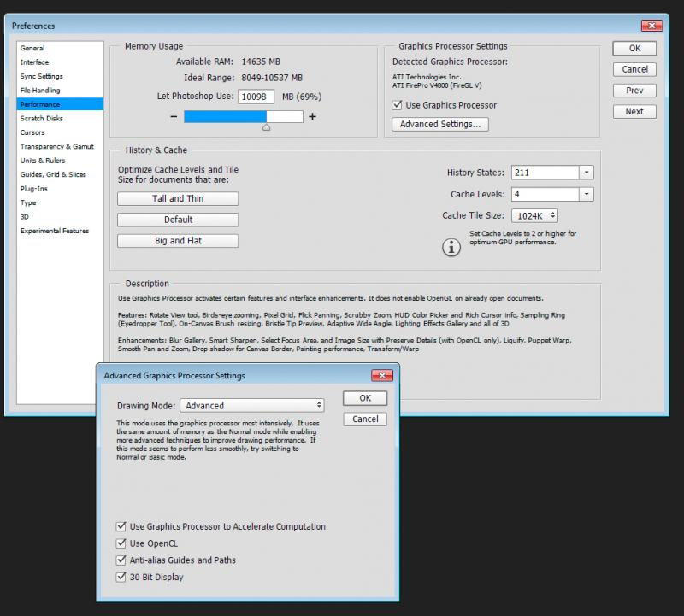Image resolution: width=684 pixels, height=616 pixels.
Task: Click Cancel in Advanced Graphics Processor Settings
Action: coord(365,419)
